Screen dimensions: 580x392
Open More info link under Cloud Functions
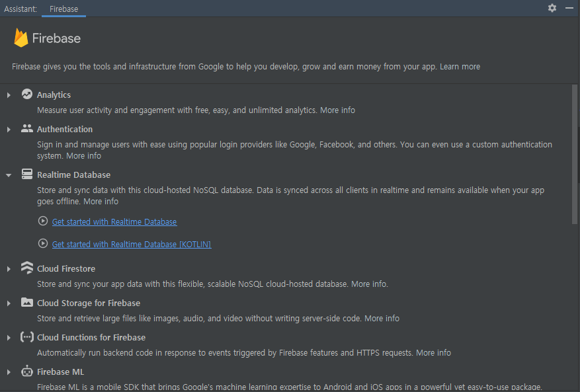coord(434,353)
